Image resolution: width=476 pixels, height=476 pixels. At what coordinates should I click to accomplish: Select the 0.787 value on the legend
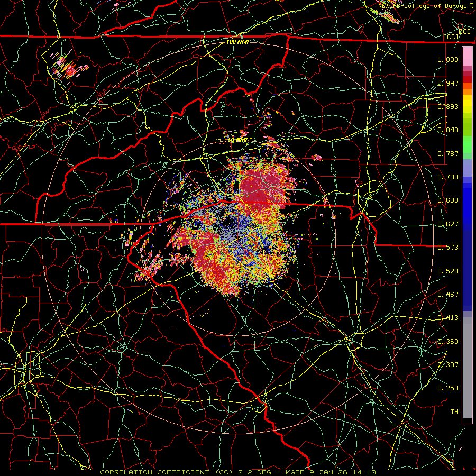(x=448, y=153)
